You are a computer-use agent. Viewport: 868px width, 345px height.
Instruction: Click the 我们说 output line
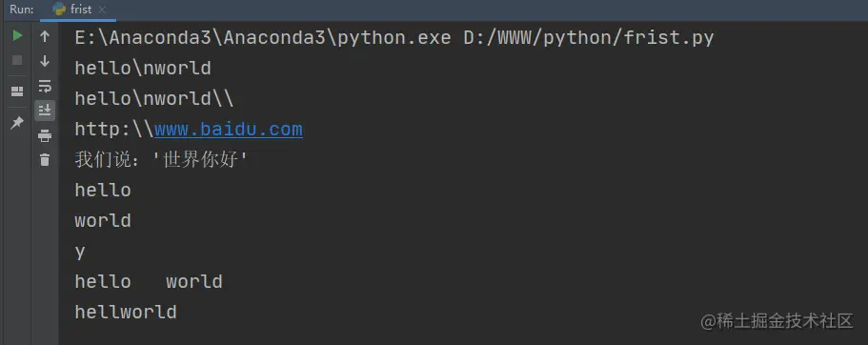click(161, 160)
